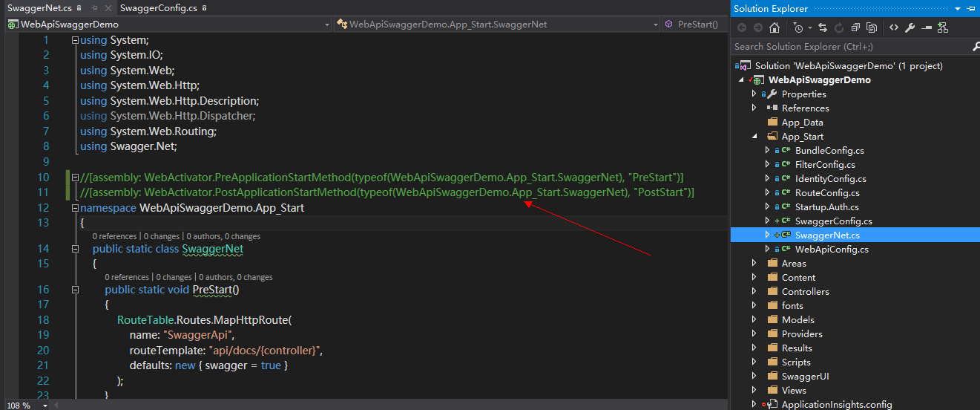Click the Pending Changes Filter clock icon
Viewport: 980px width, 410px height.
pos(798,27)
